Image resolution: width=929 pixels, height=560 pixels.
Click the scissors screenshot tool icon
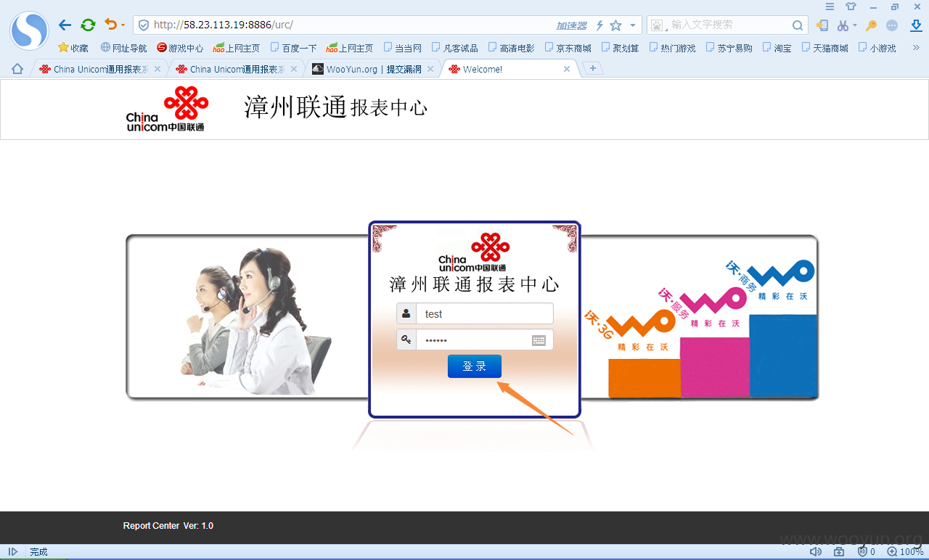[x=842, y=25]
